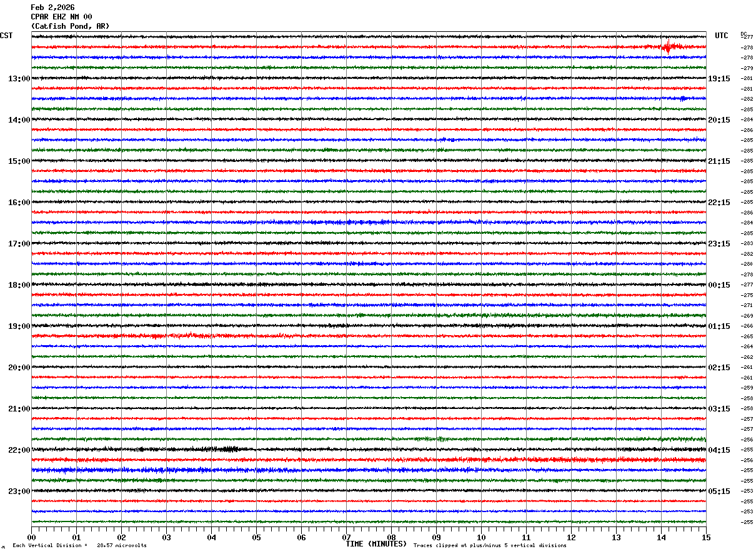The width and height of the screenshot is (756, 554).
Task: Click the 16:00 CST time label
Action: pos(19,203)
